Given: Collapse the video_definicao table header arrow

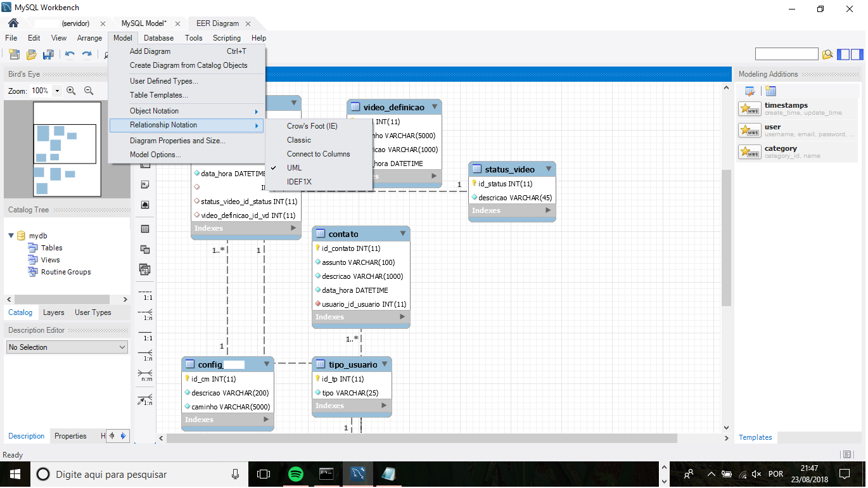Looking at the screenshot, I should 435,107.
